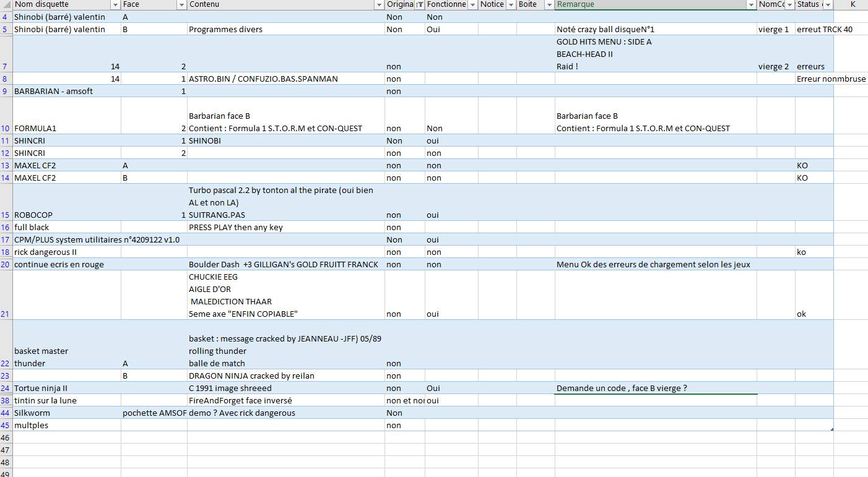Open the Contenu column filter dropdown
868x477 pixels.
pyautogui.click(x=379, y=5)
